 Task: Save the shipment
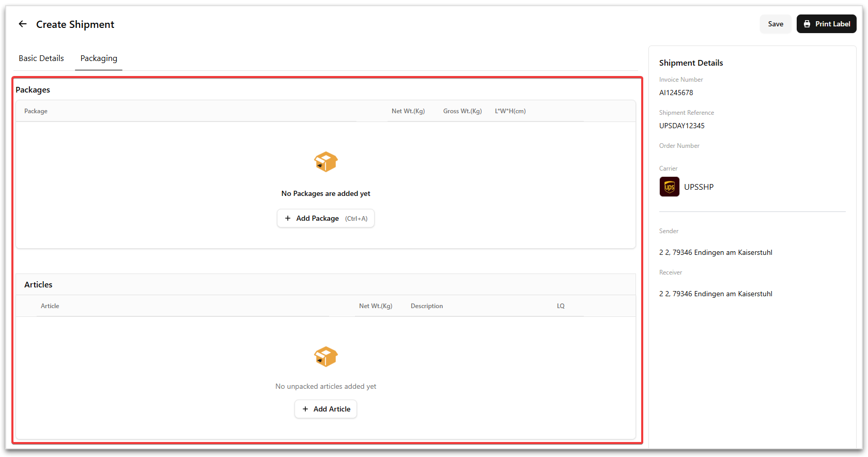(776, 24)
